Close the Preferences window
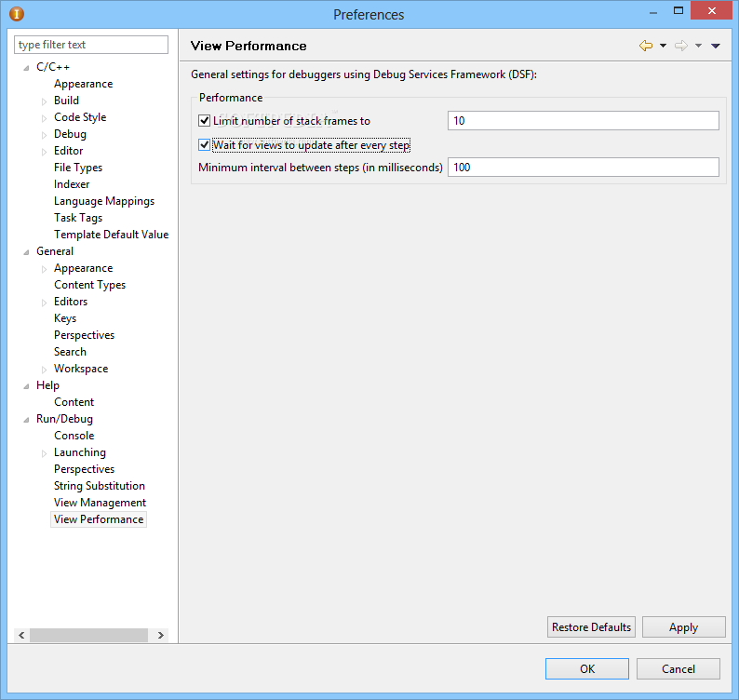 [x=712, y=11]
